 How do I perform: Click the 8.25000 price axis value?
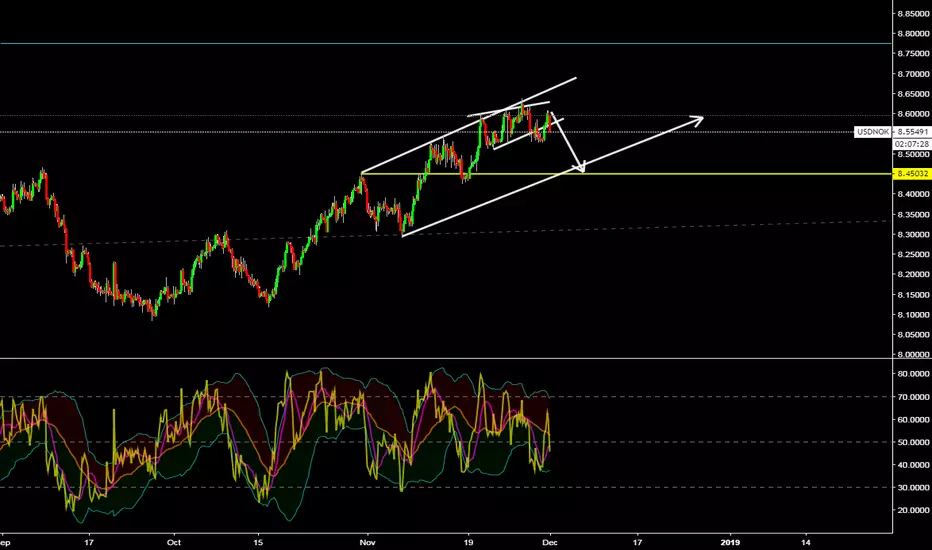pos(914,254)
